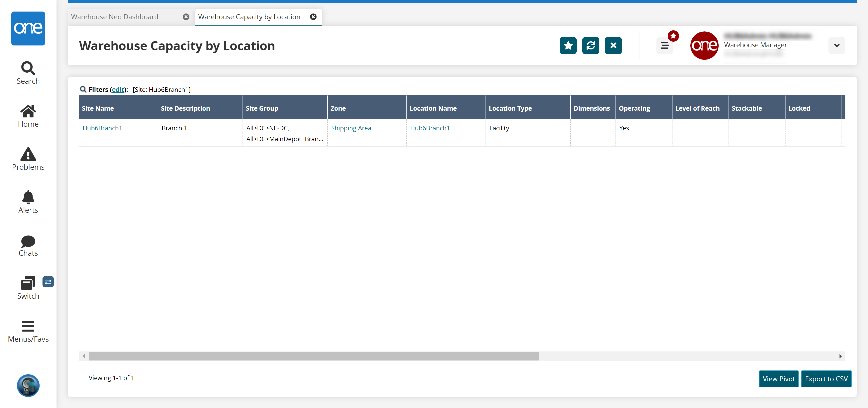Open notification list menu icon
Image resolution: width=868 pixels, height=408 pixels.
665,45
